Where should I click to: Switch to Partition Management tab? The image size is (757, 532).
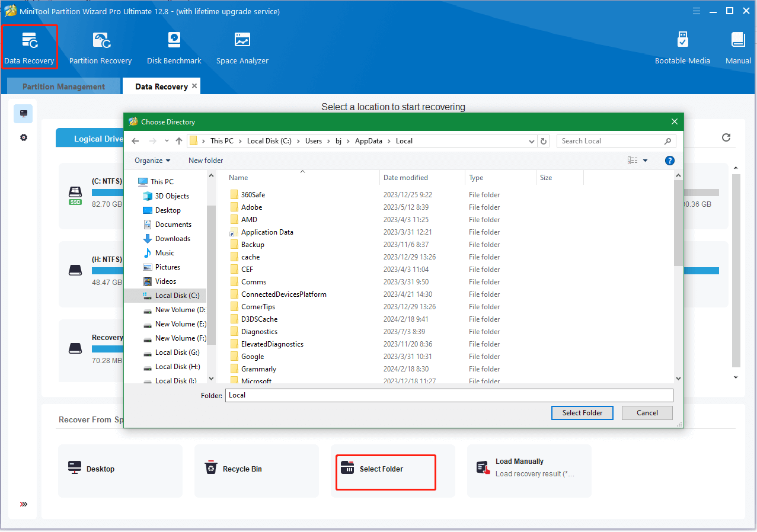tap(63, 86)
